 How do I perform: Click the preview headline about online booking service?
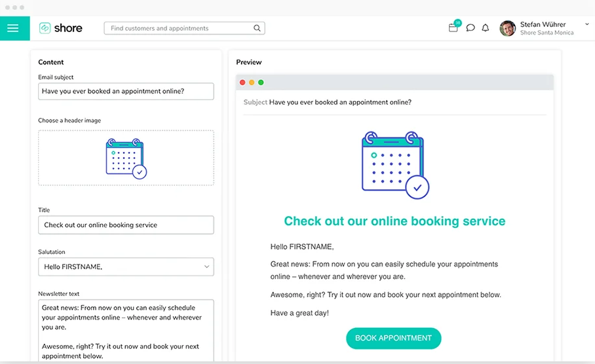[394, 221]
